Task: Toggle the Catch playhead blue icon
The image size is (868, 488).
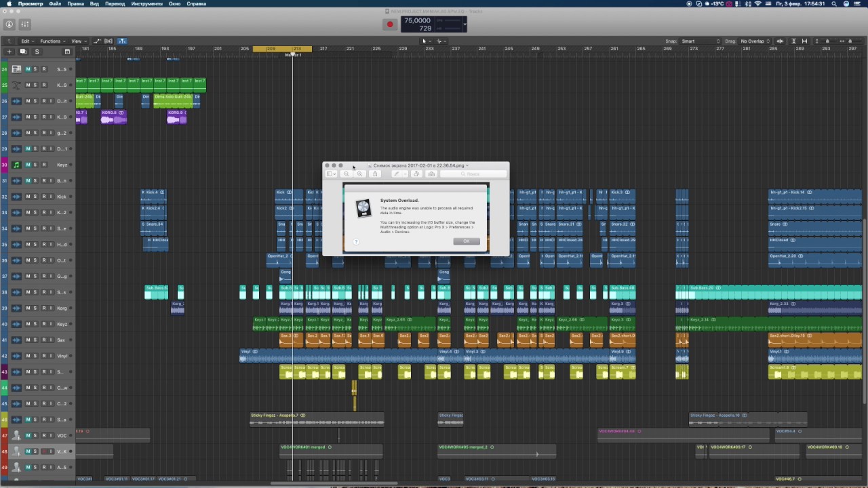Action: pos(123,41)
